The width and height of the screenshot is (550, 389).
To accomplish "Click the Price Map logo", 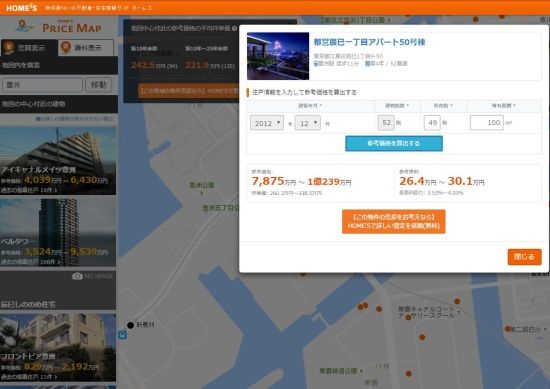I will tap(59, 27).
